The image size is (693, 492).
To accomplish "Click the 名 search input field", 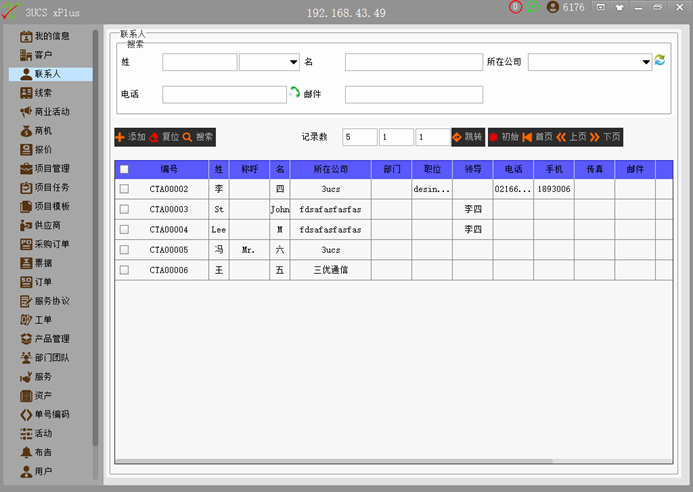I will pyautogui.click(x=414, y=62).
